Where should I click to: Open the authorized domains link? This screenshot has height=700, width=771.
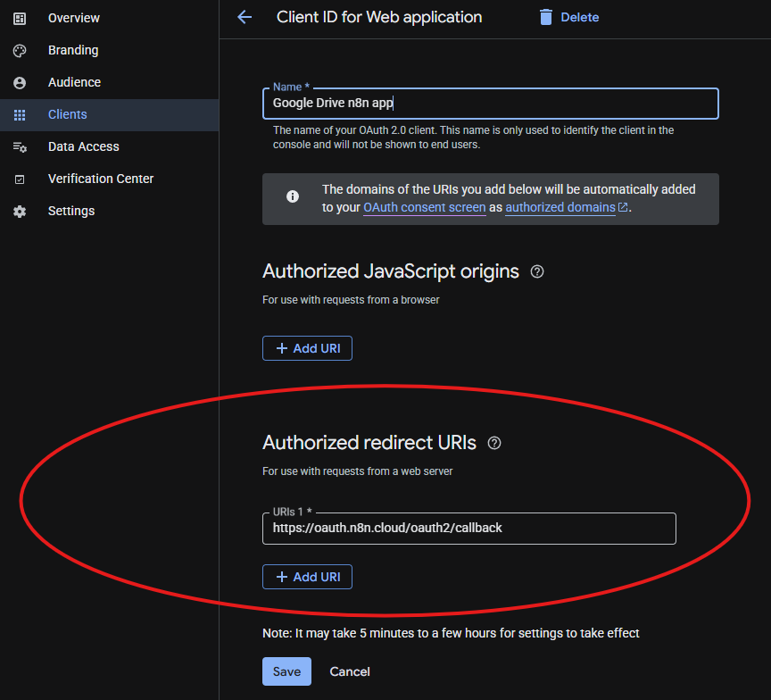click(x=560, y=208)
